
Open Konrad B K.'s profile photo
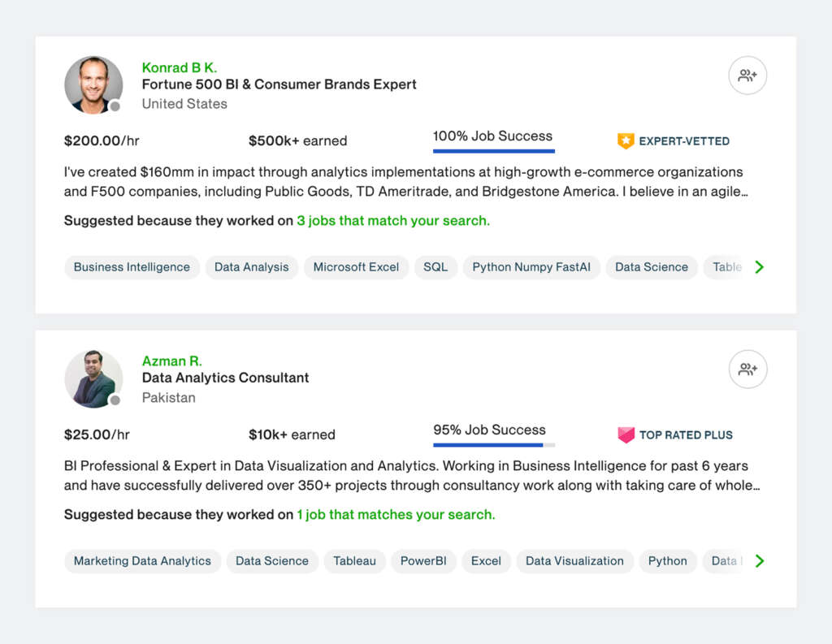click(93, 84)
